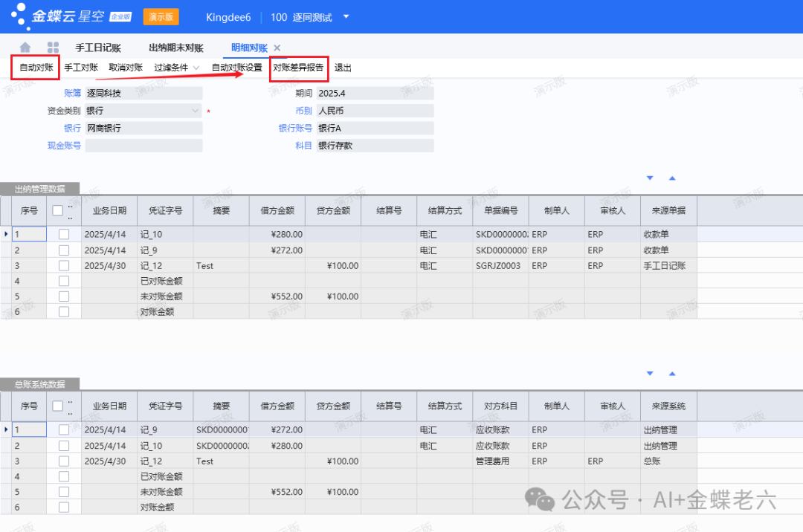Click the home icon in tab bar
The width and height of the screenshot is (803, 532).
25,48
